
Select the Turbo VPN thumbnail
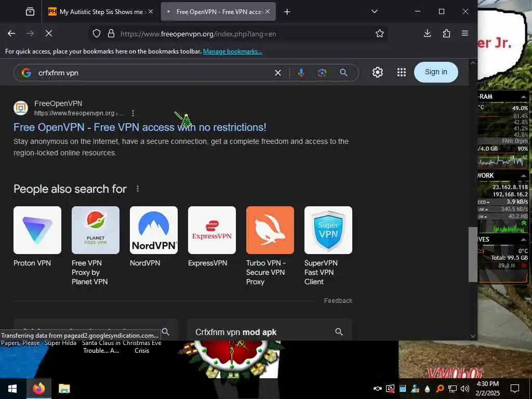(270, 230)
